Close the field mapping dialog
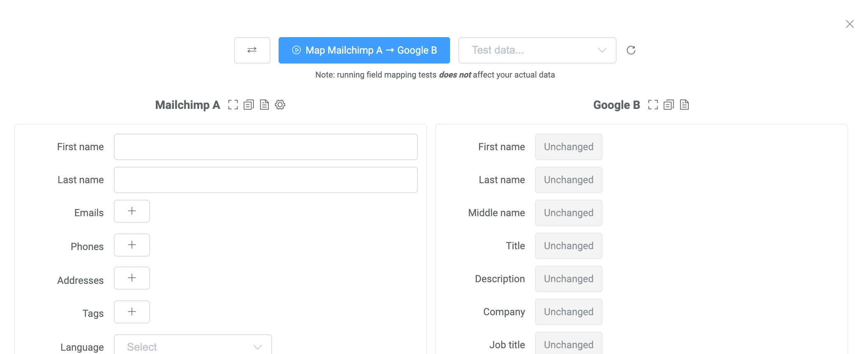This screenshot has width=868, height=354. point(849,24)
